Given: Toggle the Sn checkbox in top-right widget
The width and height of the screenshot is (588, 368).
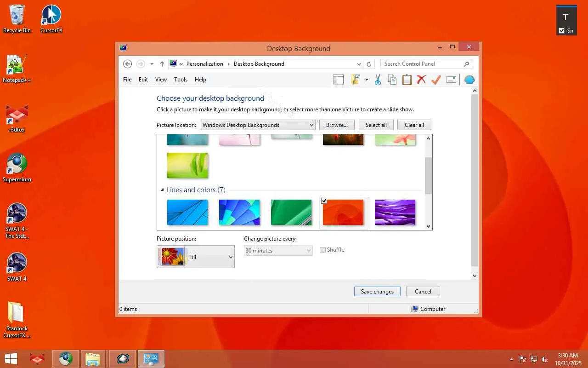Looking at the screenshot, I should pyautogui.click(x=561, y=31).
